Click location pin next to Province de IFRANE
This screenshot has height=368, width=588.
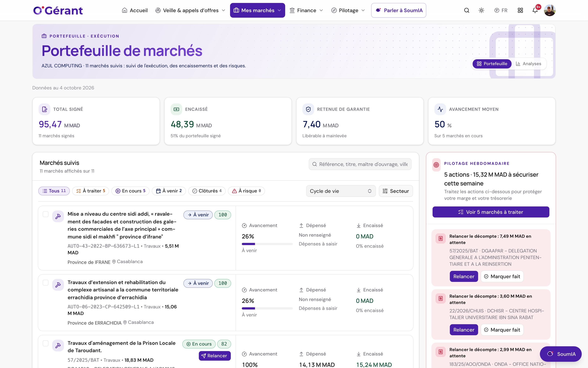click(114, 262)
